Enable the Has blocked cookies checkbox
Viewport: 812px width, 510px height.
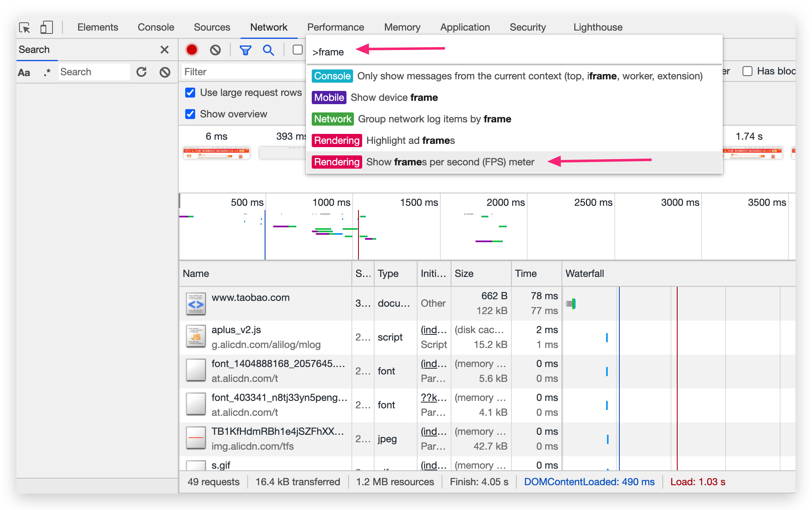click(x=747, y=71)
